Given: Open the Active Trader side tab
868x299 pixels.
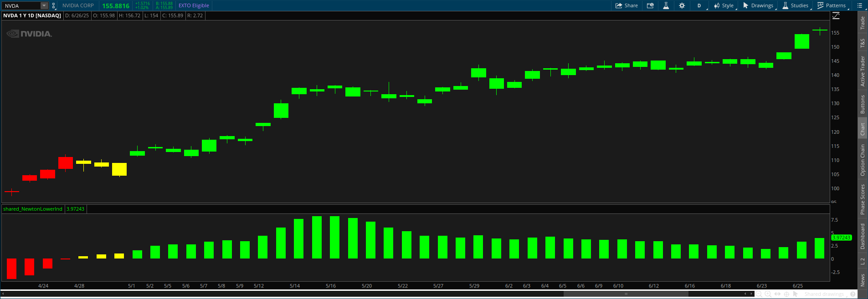Looking at the screenshot, I should click(x=862, y=71).
